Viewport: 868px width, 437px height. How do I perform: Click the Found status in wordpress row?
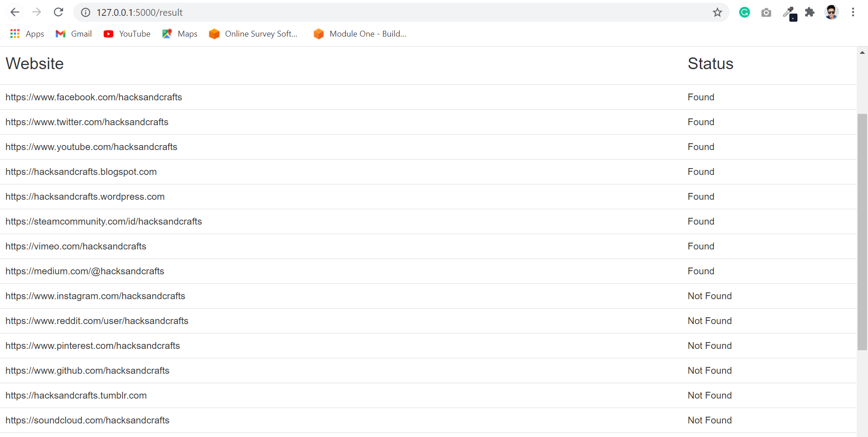(701, 197)
